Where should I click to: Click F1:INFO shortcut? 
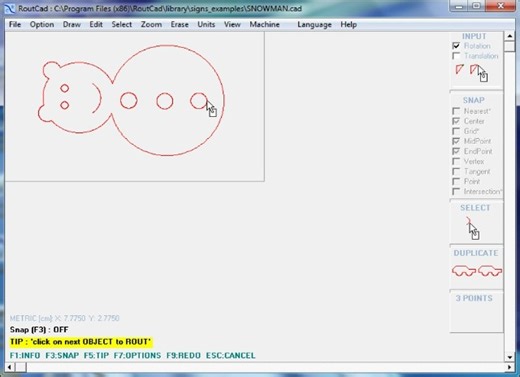pyautogui.click(x=25, y=355)
